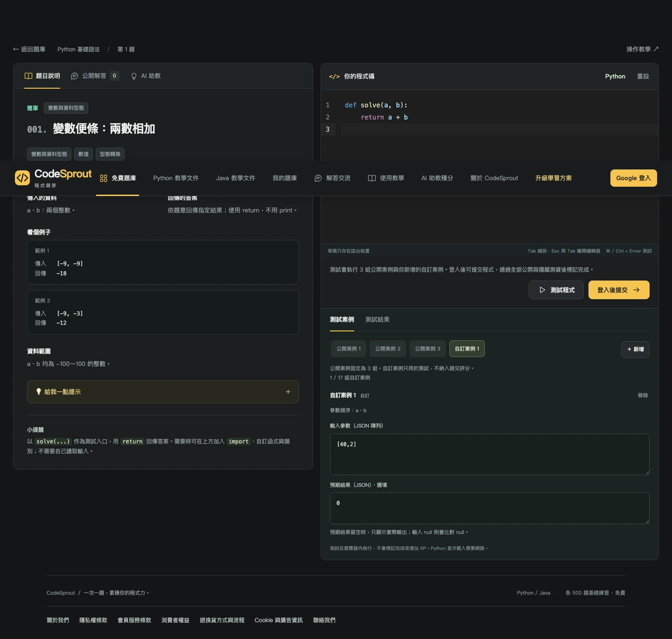This screenshot has width=672, height=639.
Task: Click the 公開解答 comment icon
Action: click(75, 76)
